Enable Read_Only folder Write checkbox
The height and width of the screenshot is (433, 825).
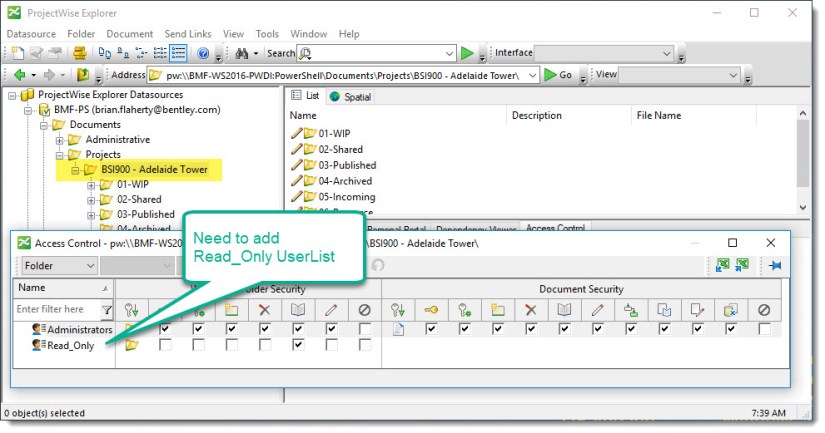[x=331, y=345]
